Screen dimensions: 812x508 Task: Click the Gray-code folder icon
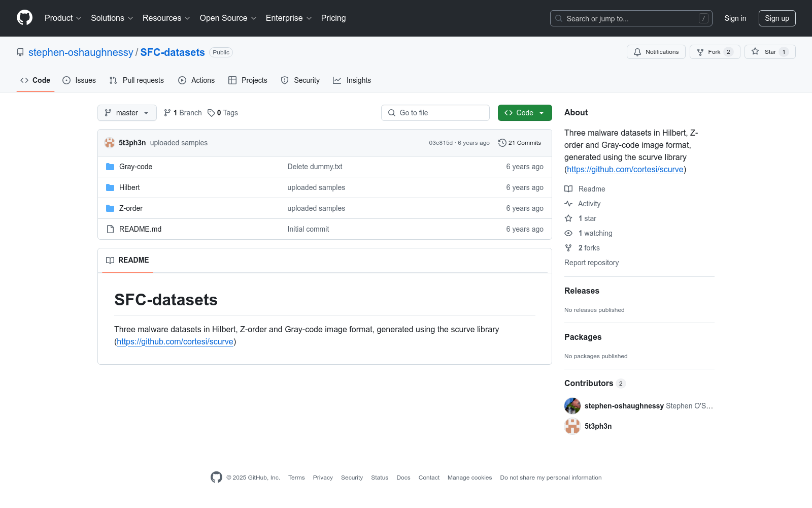[110, 167]
